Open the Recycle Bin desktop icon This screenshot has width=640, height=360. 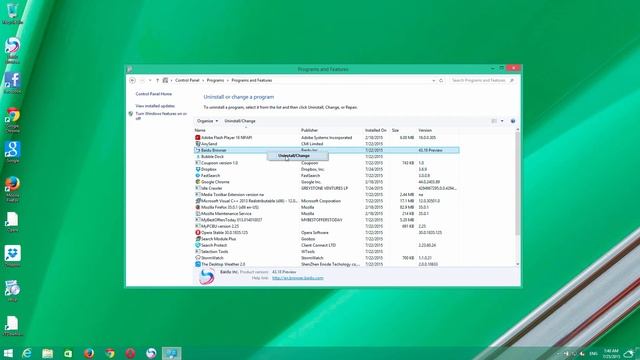[x=12, y=13]
